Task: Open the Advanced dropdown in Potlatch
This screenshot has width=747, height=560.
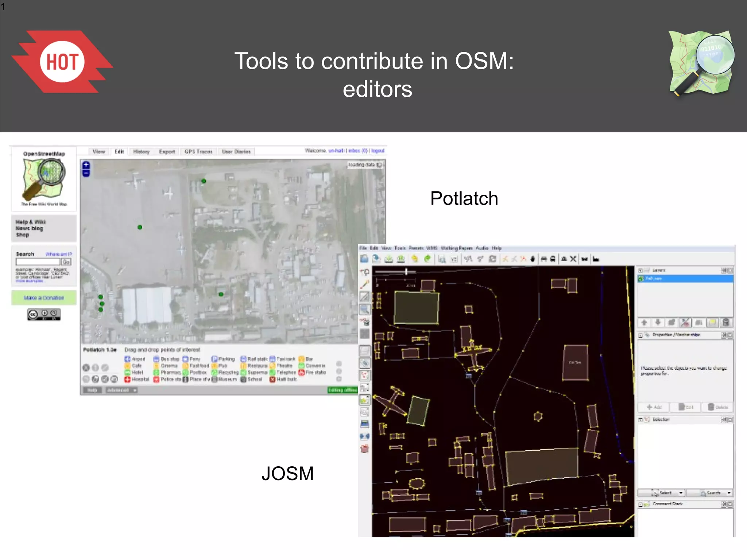Action: tap(121, 390)
